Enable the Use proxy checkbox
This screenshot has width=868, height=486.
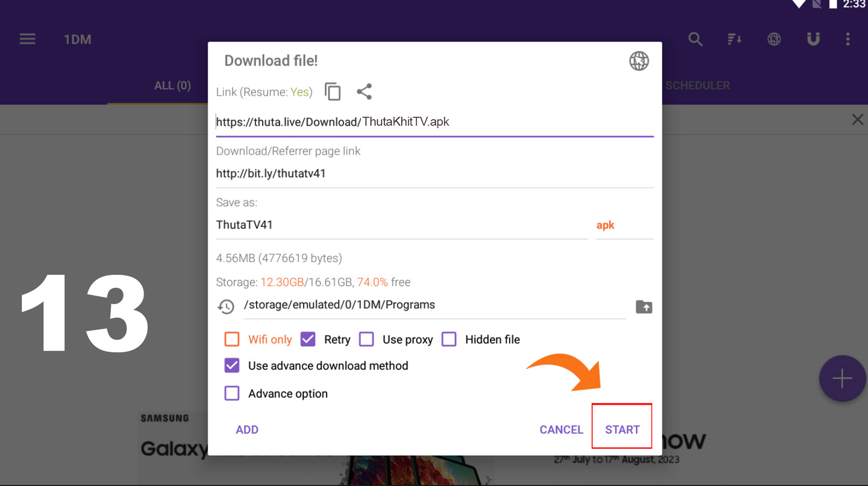coord(366,339)
